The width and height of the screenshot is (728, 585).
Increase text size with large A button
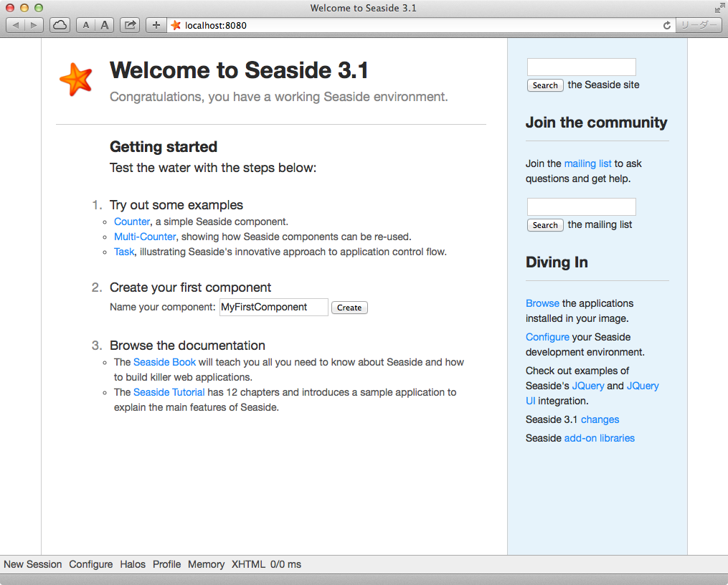point(105,25)
